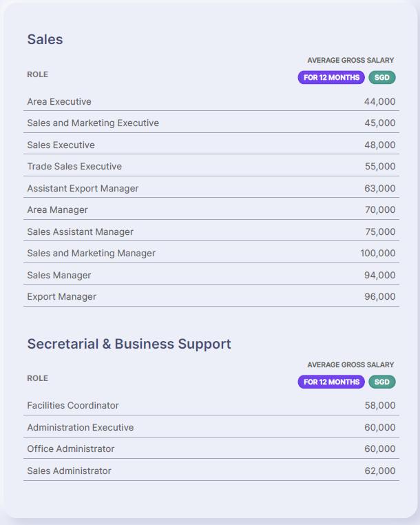Select FOR 12 MONTHS badge in Secretarial section
Image resolution: width=420 pixels, height=525 pixels.
pos(331,382)
